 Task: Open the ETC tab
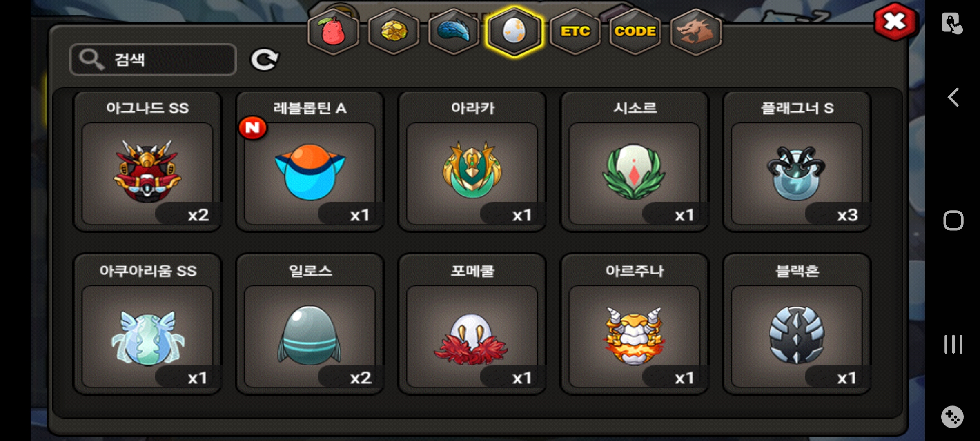(575, 32)
